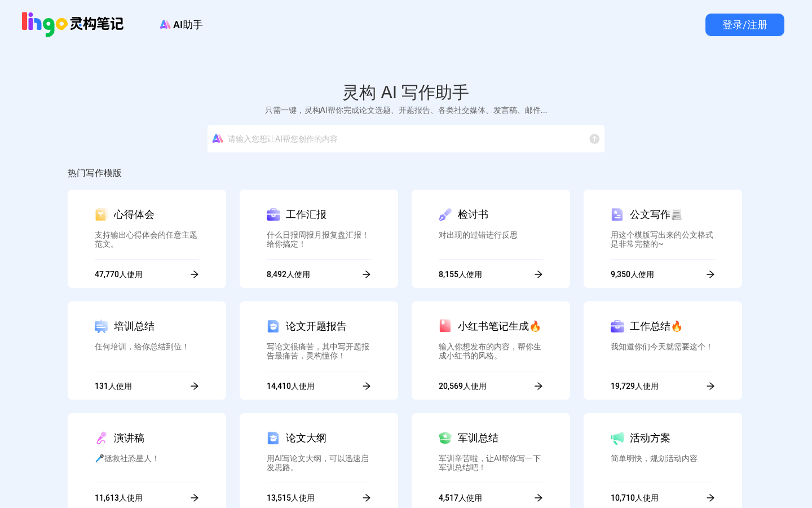Select the 军训总结 template title
Viewport: 812px width, 508px height.
coord(478,438)
